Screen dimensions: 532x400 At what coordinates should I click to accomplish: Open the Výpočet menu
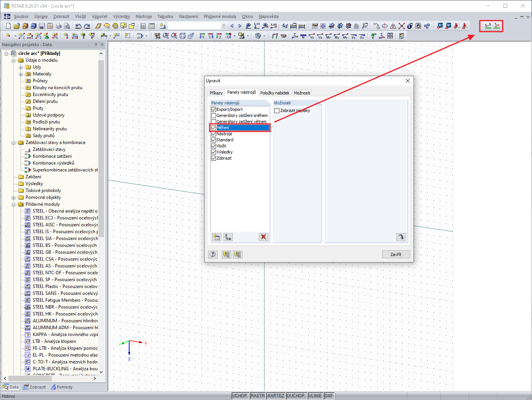pyautogui.click(x=99, y=16)
